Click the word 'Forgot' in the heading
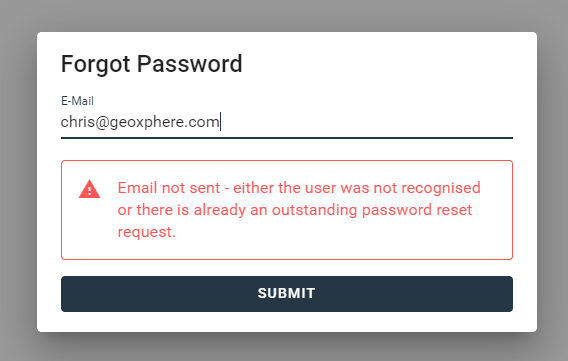 click(x=95, y=64)
